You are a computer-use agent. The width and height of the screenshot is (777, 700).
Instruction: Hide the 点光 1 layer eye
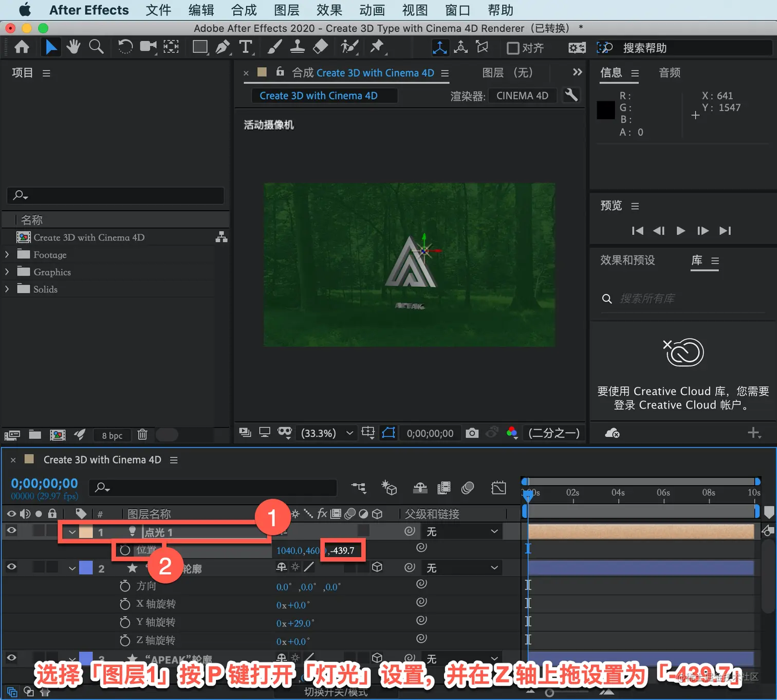[11, 530]
